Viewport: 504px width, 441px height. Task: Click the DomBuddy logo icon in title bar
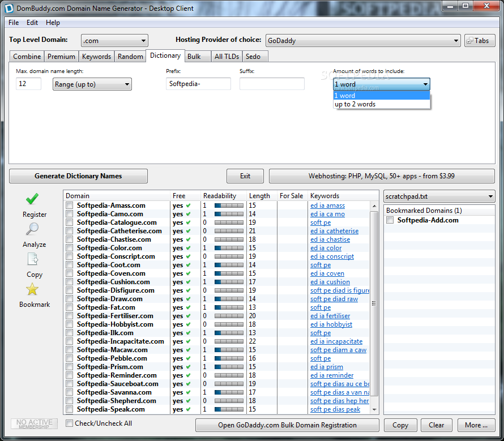[8, 8]
